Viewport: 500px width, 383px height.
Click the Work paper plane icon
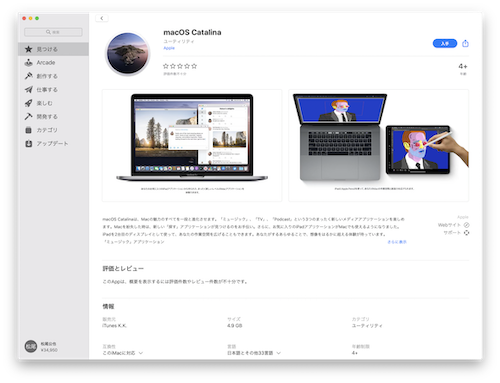pos(29,90)
